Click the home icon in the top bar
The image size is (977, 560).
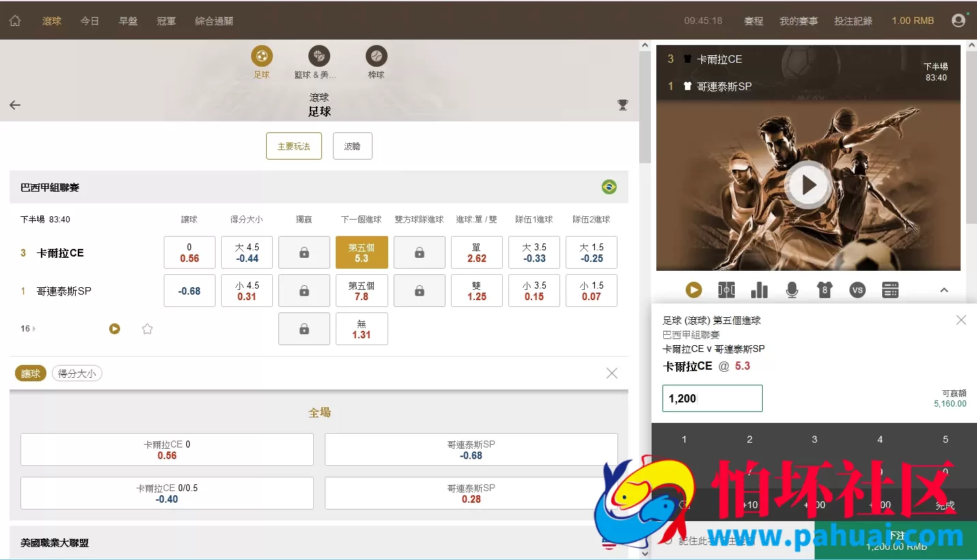[15, 20]
